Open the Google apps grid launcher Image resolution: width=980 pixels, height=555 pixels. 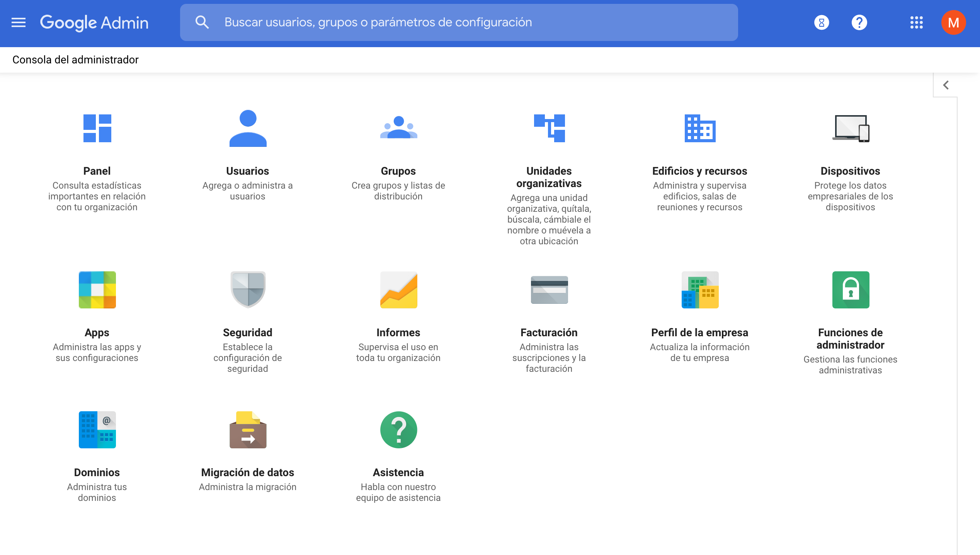(916, 22)
